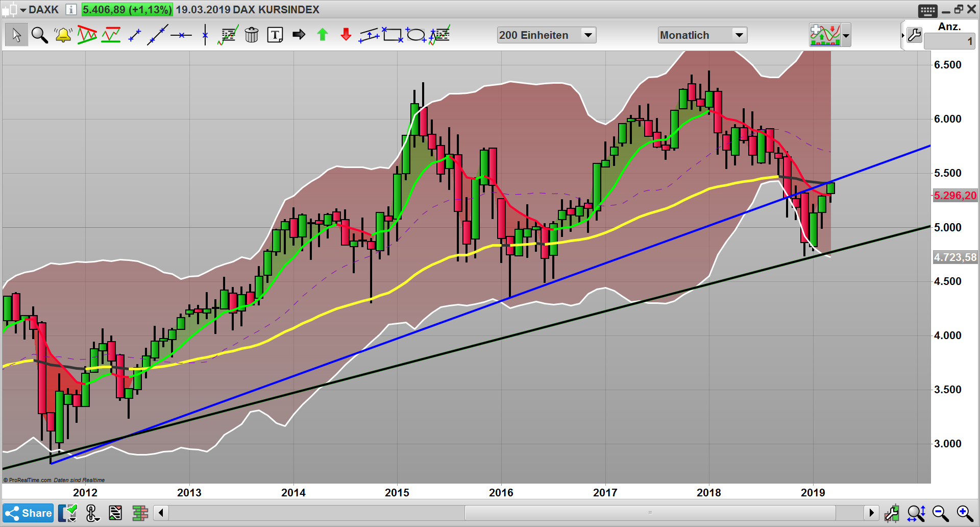
Task: Add an indicator via the indicators button
Action: 825,35
